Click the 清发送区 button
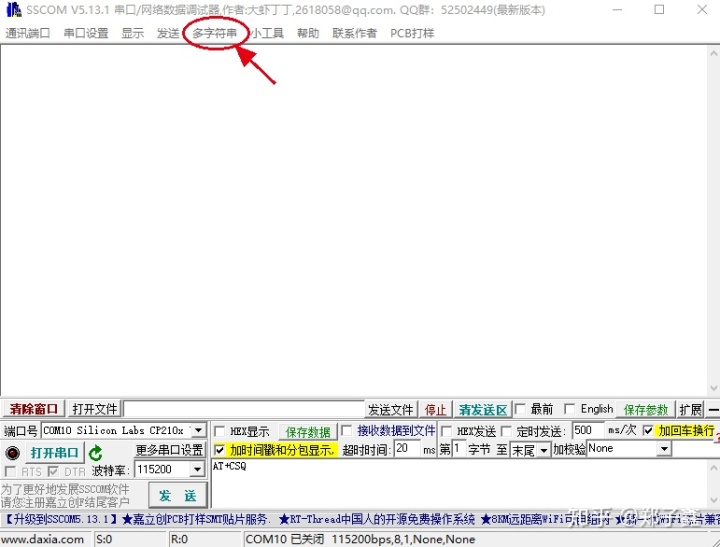This screenshot has width=720, height=547. pyautogui.click(x=483, y=409)
